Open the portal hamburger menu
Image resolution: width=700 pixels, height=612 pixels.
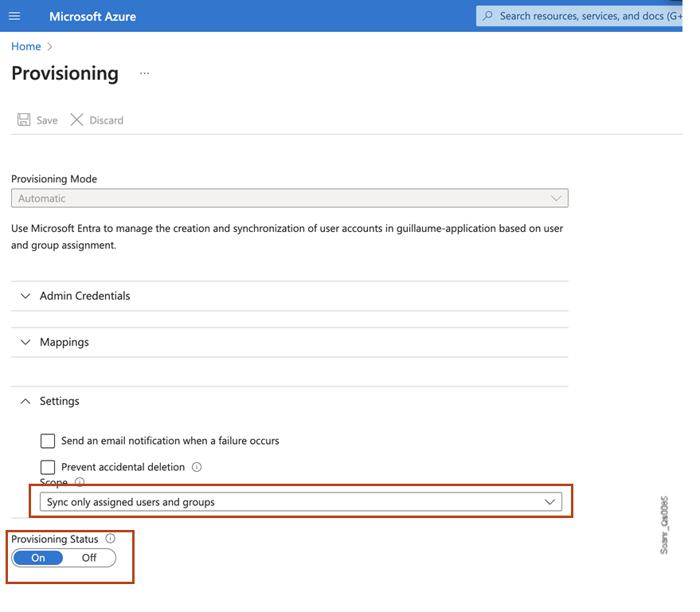(x=14, y=16)
